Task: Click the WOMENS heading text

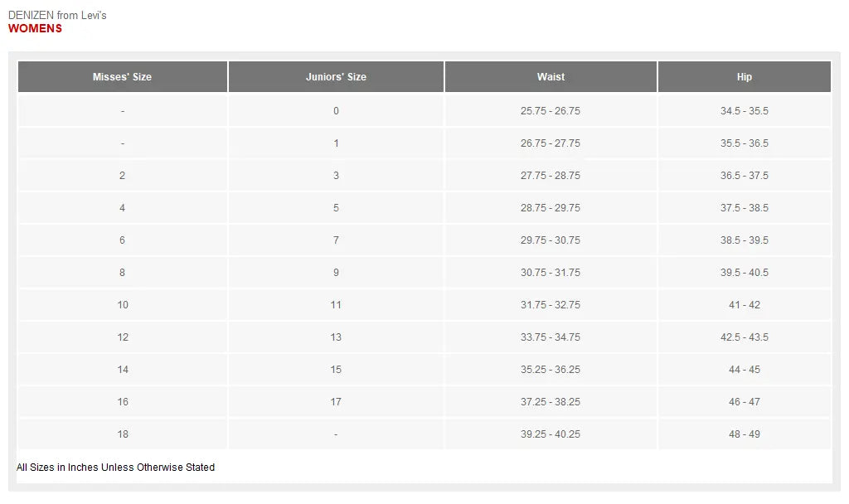Action: [35, 29]
